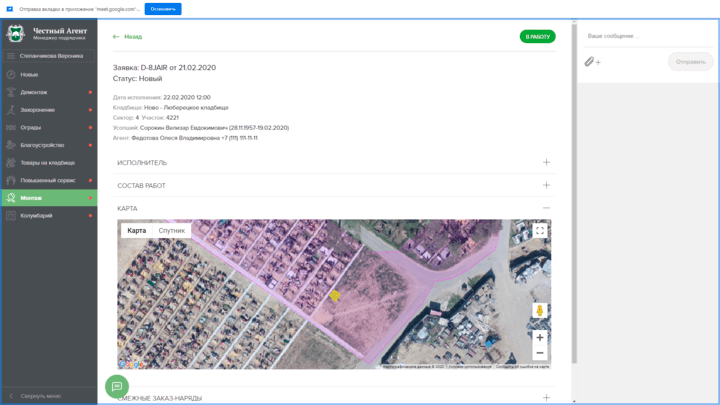Toggle fullscreen map view

click(x=540, y=231)
